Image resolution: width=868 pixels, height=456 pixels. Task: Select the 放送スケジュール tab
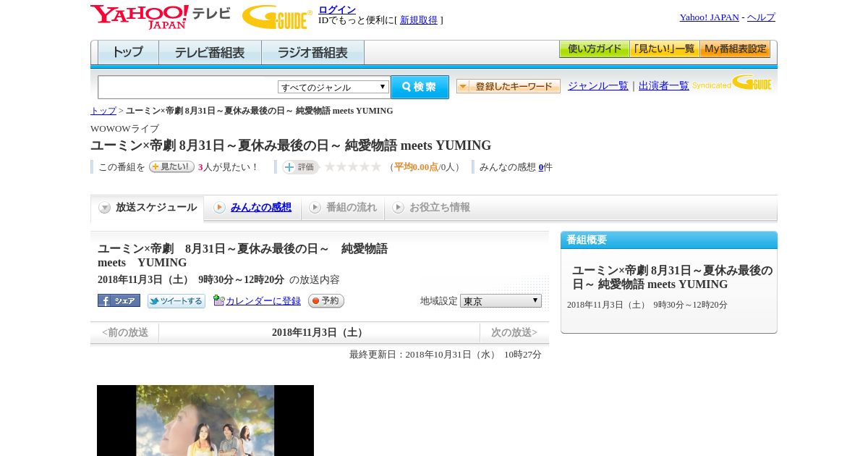[x=148, y=208]
